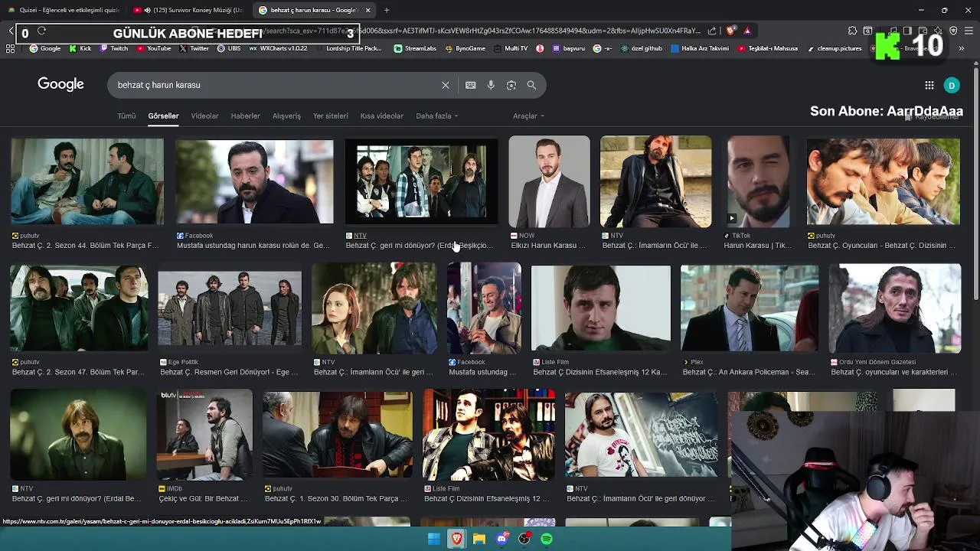The width and height of the screenshot is (980, 551).
Task: Open the NOW Elkızı Harun Karasu image
Action: (549, 181)
